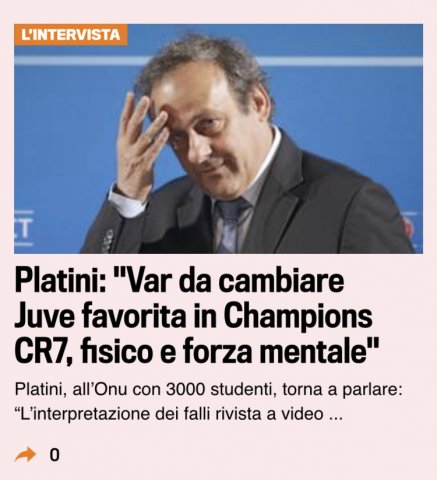Click the partial red logo at photo edge
The width and height of the screenshot is (437, 480).
pyautogui.click(x=410, y=229)
